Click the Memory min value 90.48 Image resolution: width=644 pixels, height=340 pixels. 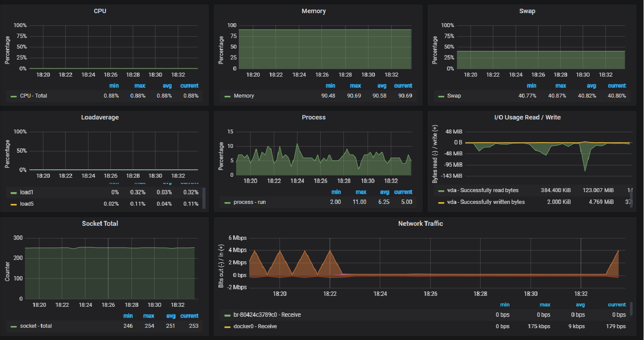[328, 95]
